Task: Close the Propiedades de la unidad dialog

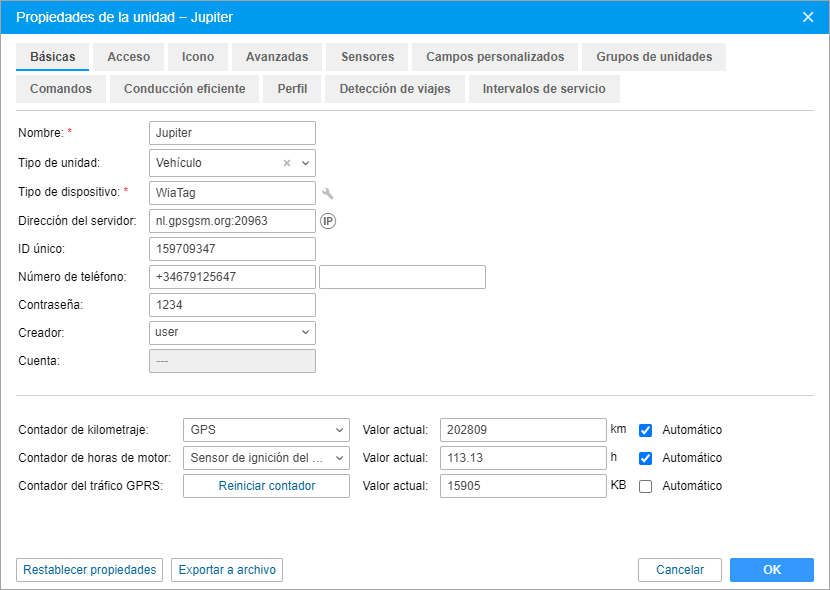Action: [x=808, y=16]
